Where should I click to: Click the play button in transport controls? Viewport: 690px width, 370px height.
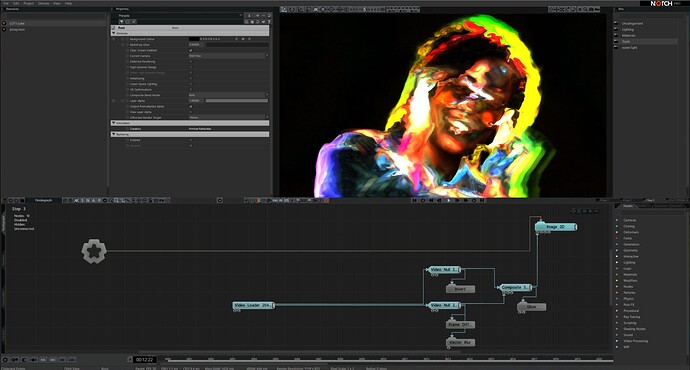coord(448,200)
